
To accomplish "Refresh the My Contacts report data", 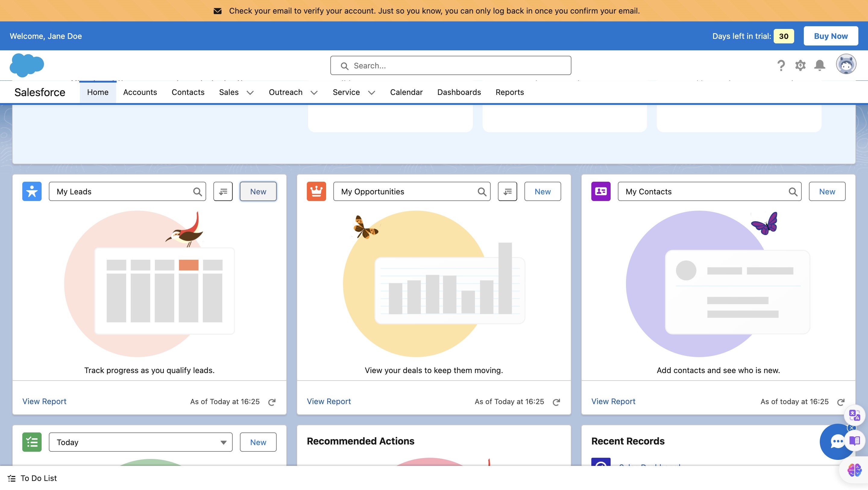I will click(841, 402).
